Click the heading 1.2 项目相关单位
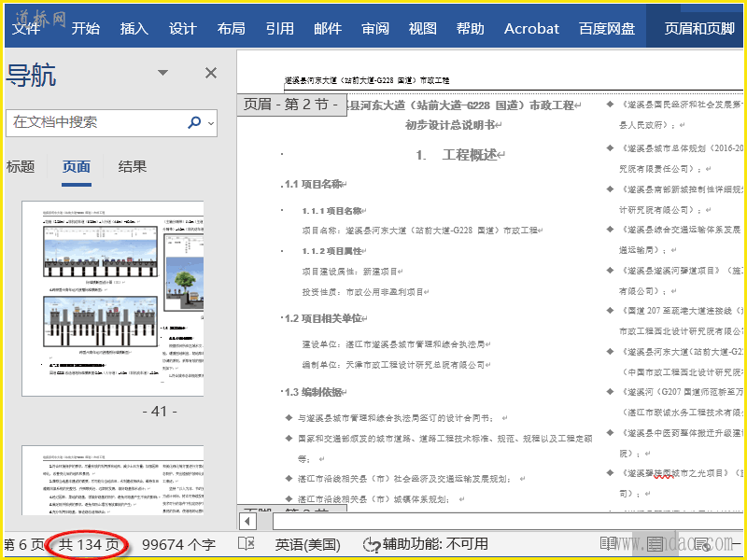 click(x=326, y=318)
